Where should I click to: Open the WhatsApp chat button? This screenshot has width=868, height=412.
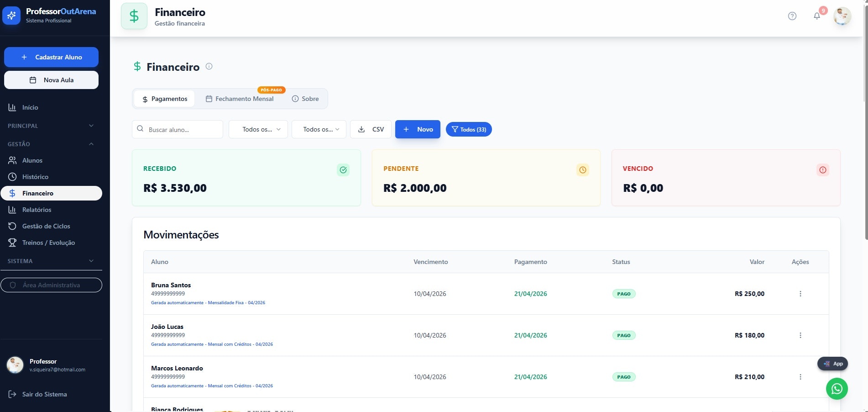pos(837,389)
